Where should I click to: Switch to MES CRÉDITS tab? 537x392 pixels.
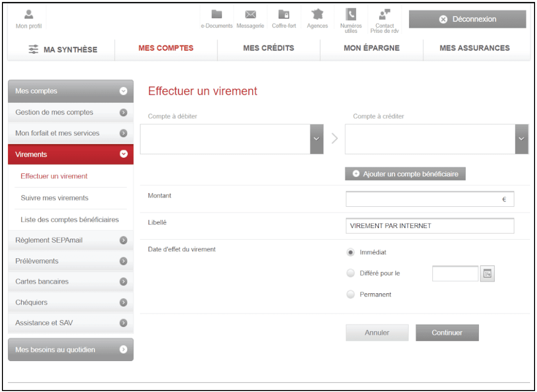click(x=268, y=48)
